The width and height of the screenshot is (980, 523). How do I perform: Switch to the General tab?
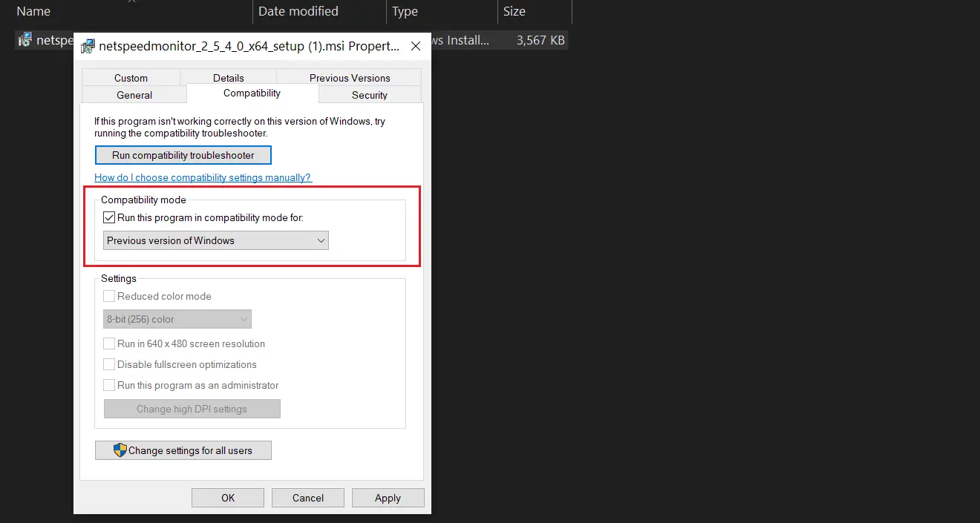pyautogui.click(x=134, y=95)
